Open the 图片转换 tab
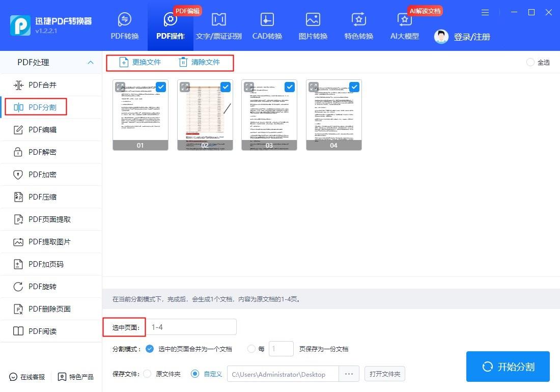This screenshot has height=392, width=560. (x=313, y=25)
